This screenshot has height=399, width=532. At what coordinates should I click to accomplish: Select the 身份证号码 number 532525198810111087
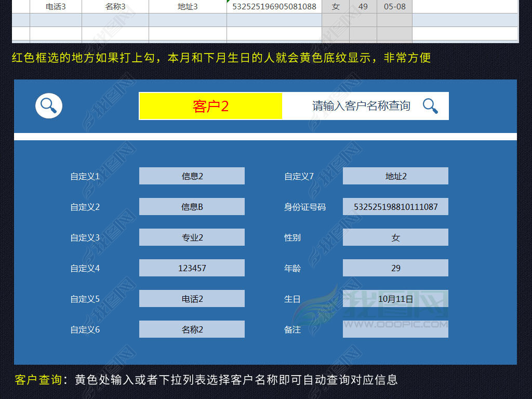[x=395, y=206]
